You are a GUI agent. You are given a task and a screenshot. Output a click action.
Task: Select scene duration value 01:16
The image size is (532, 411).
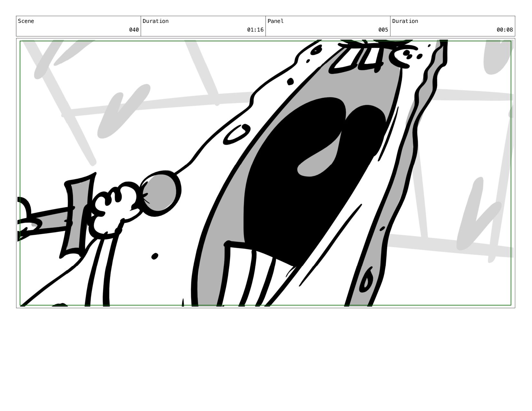tap(255, 30)
